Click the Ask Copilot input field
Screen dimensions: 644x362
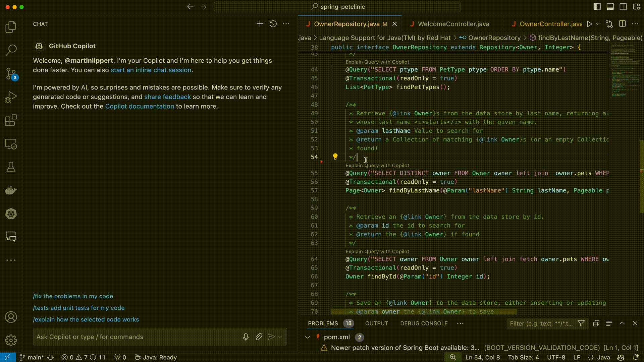click(134, 337)
